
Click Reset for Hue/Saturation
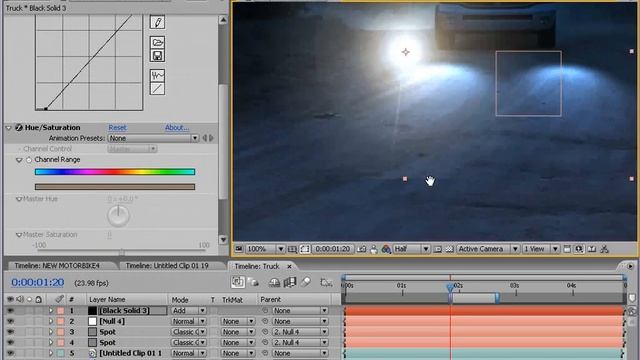tap(118, 128)
